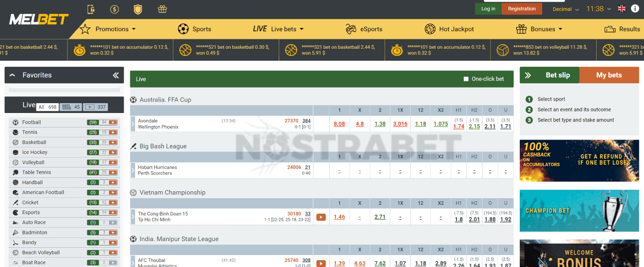Click the Basketball icon in sidebar
This screenshot has width=644, height=267.
(16, 142)
